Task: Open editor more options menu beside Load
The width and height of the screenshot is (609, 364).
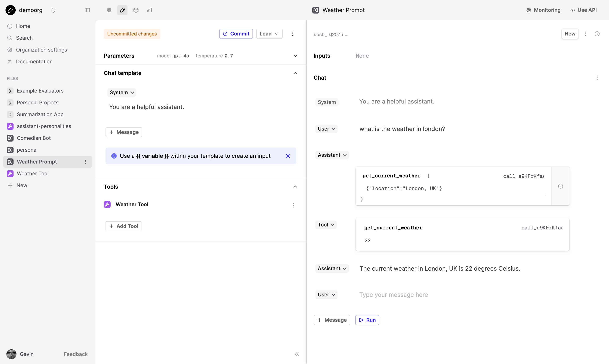Action: point(293,34)
